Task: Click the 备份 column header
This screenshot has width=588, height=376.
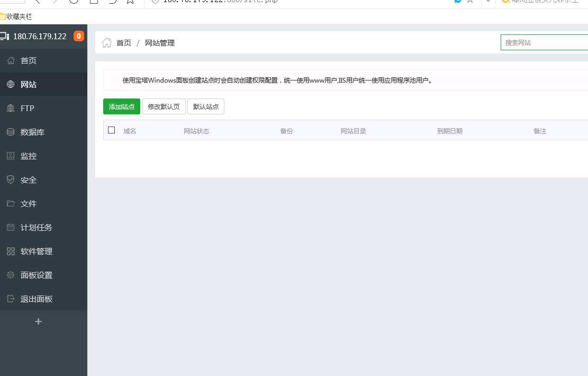Action: coord(286,131)
